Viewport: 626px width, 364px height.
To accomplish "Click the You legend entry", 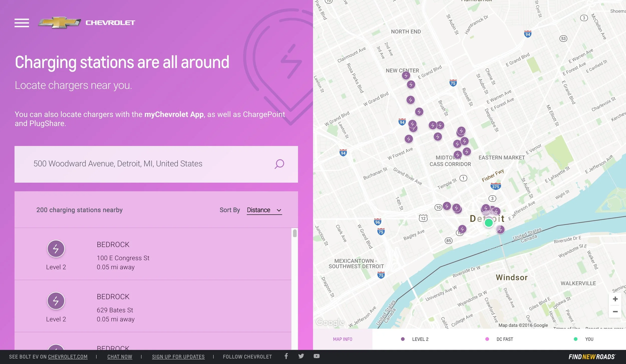I will click(583, 339).
